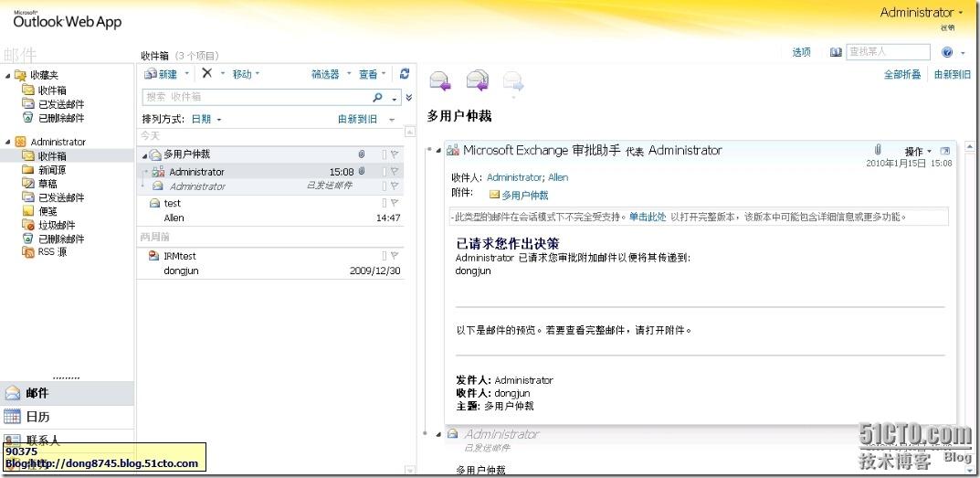Image resolution: width=980 pixels, height=478 pixels.
Task: Refresh the message list with refresh icon
Action: click(405, 74)
